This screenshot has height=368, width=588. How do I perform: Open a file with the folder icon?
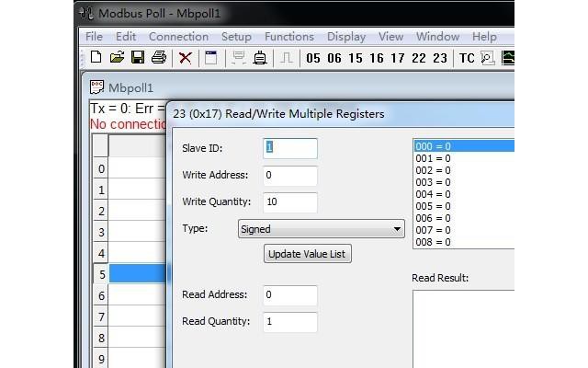117,57
